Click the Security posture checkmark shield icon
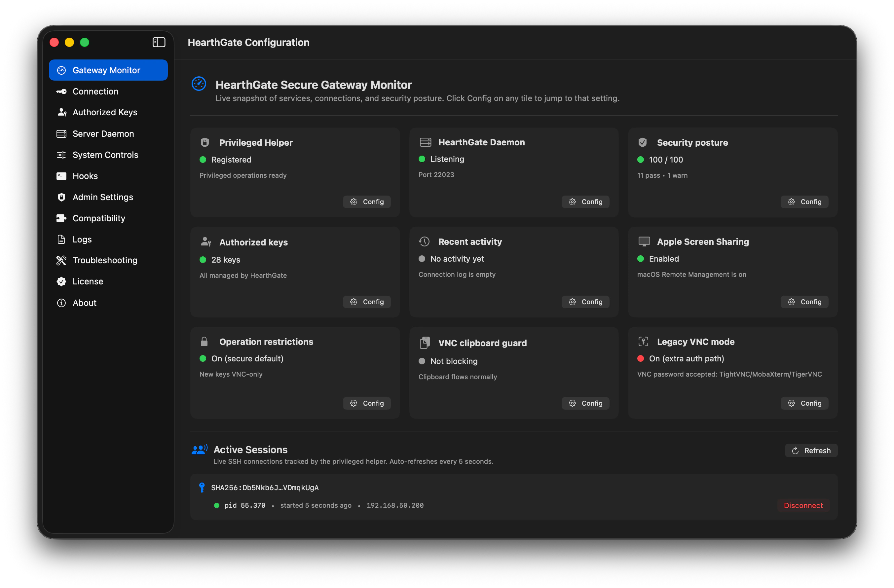The height and width of the screenshot is (588, 894). pos(642,142)
